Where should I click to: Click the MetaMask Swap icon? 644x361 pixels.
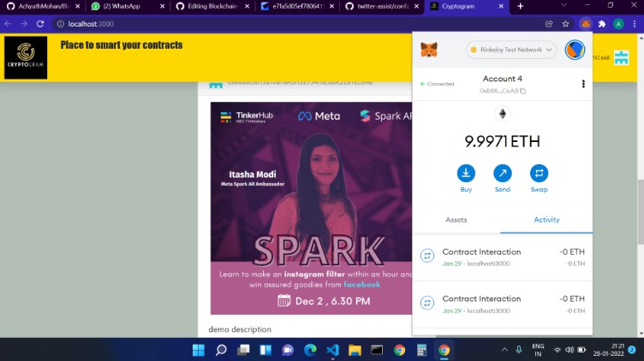[x=539, y=174]
